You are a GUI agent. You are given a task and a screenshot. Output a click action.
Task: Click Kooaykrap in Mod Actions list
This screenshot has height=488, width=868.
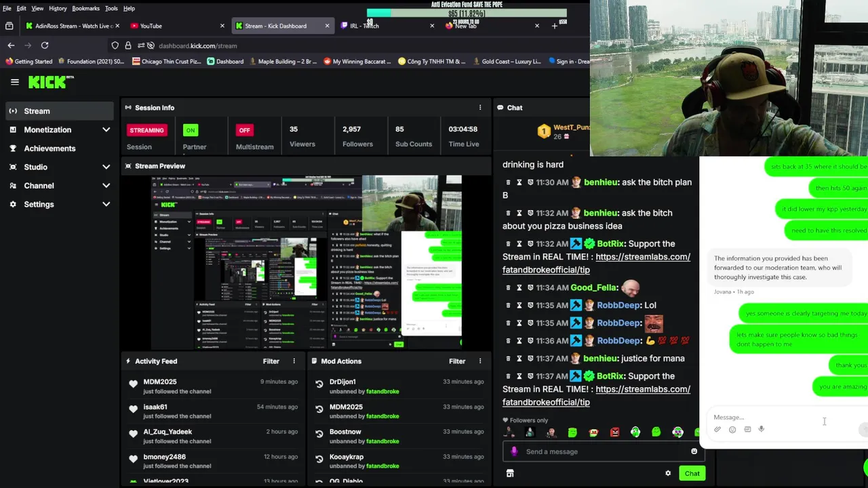347,457
